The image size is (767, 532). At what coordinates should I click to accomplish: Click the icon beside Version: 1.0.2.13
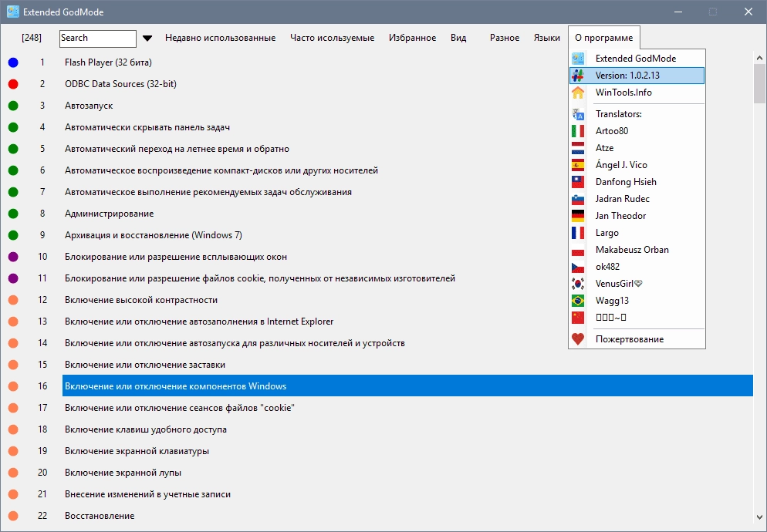point(578,76)
